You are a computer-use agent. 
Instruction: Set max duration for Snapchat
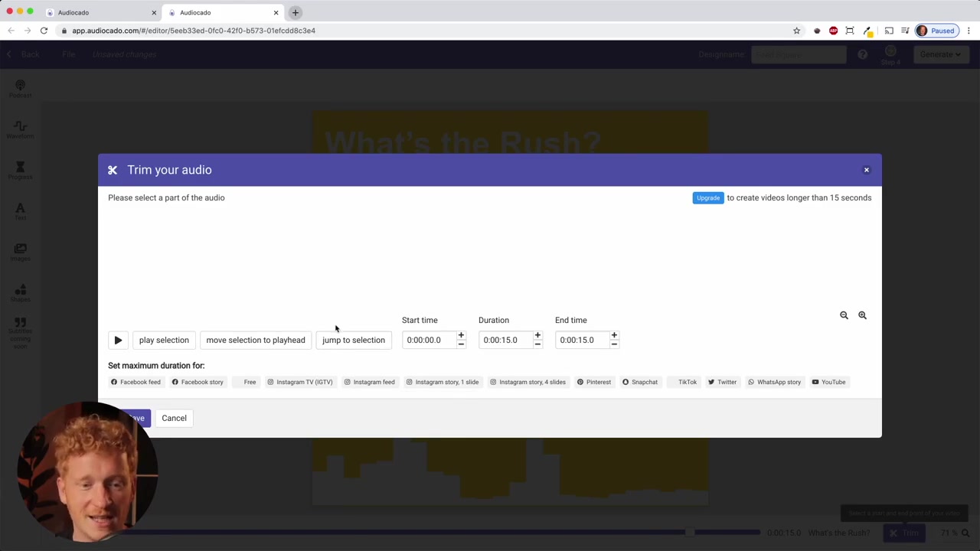(640, 382)
